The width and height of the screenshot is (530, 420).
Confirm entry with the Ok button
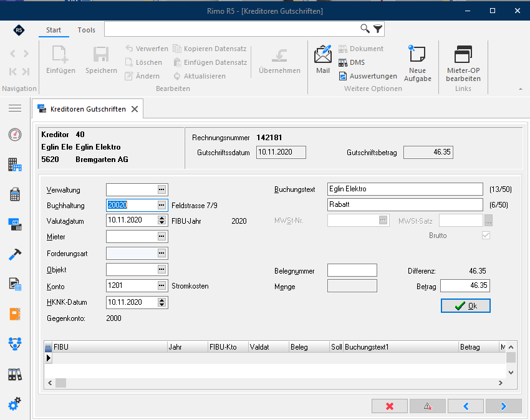[x=465, y=306]
